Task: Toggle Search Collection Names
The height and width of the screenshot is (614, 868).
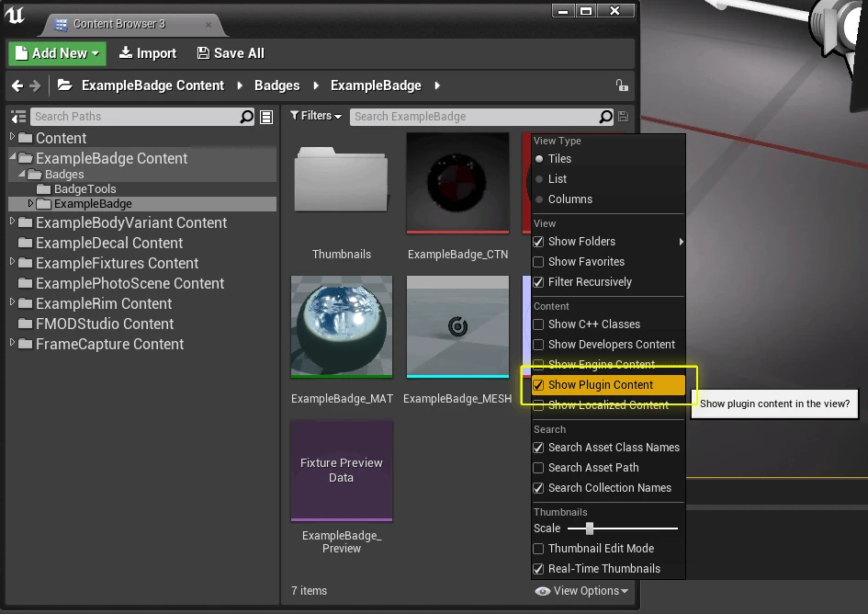Action: tap(538, 488)
